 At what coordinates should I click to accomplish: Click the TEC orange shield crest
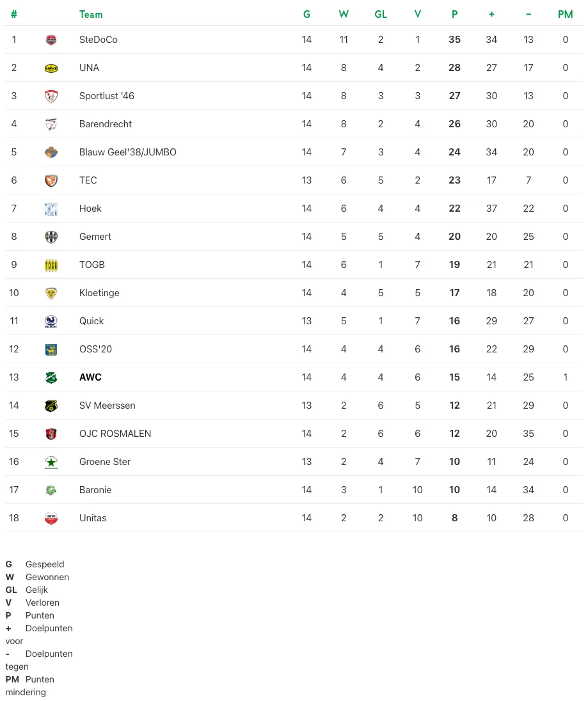(x=51, y=180)
